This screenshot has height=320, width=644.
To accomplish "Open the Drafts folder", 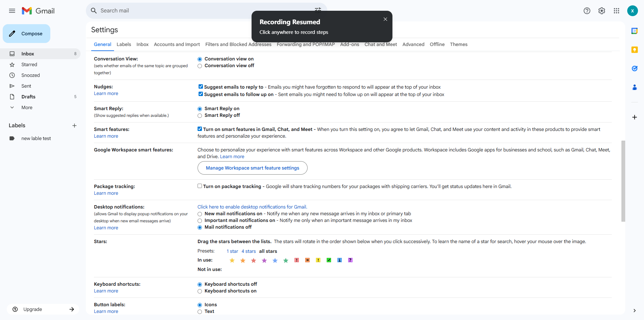I will [40, 97].
